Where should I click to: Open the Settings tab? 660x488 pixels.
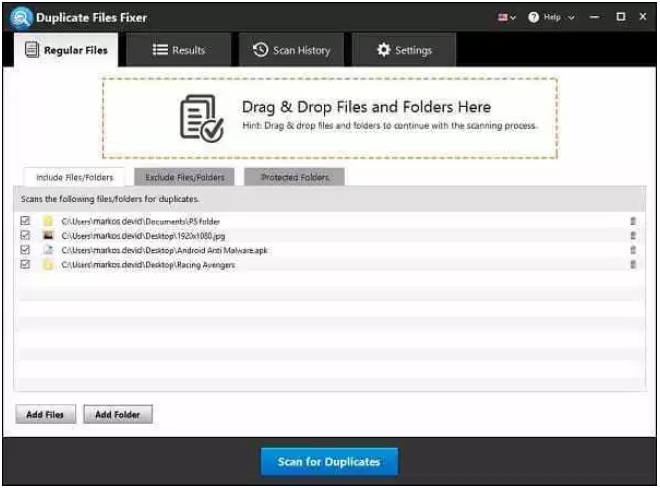pos(404,50)
